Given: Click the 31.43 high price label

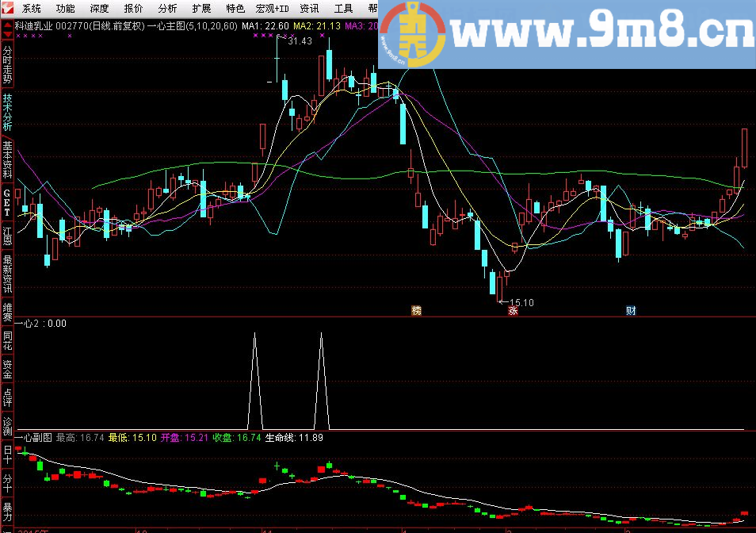Looking at the screenshot, I should point(301,41).
